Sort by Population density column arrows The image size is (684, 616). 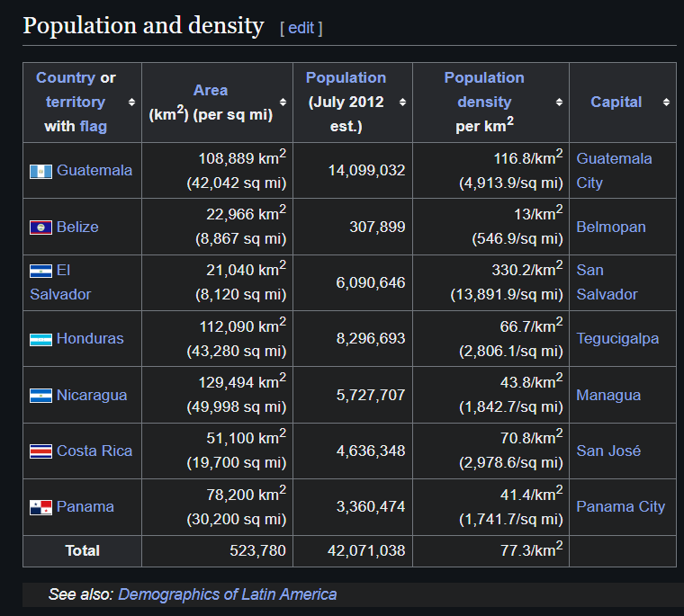tap(559, 102)
